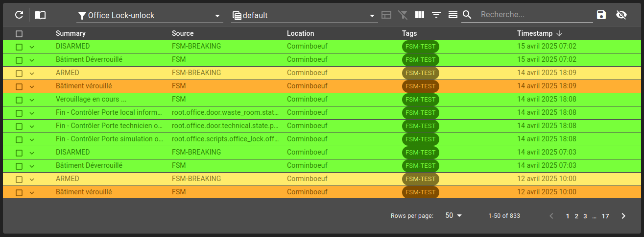Expand the Bâtiment vérouillé 14 avril 18:09 row

point(32,86)
